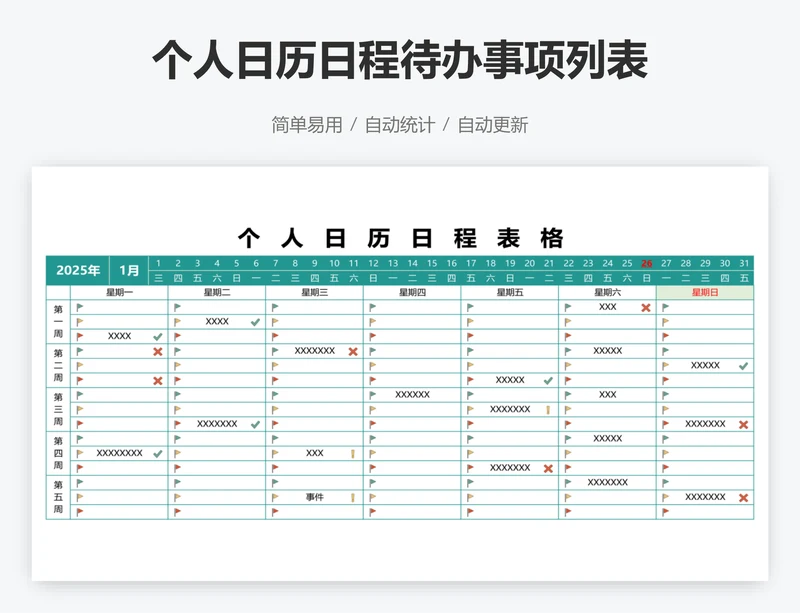Click green checkmark beside week one Tuesday XXXX
This screenshot has width=800, height=613.
coord(256,322)
